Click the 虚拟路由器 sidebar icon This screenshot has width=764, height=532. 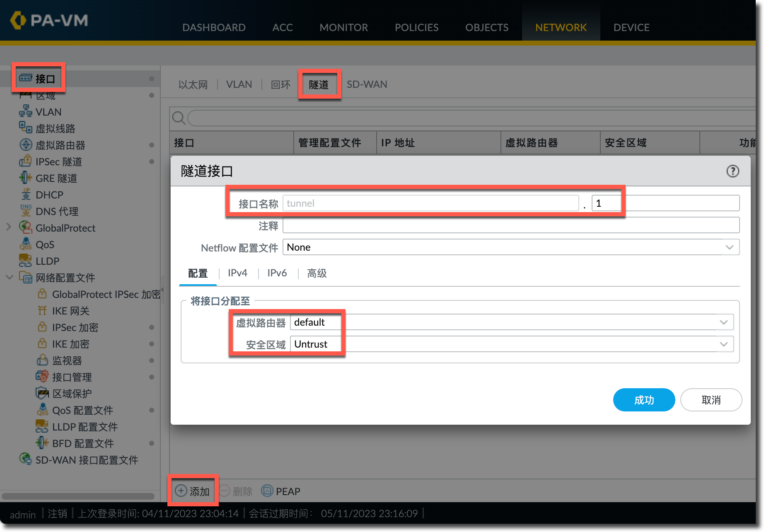click(x=26, y=145)
